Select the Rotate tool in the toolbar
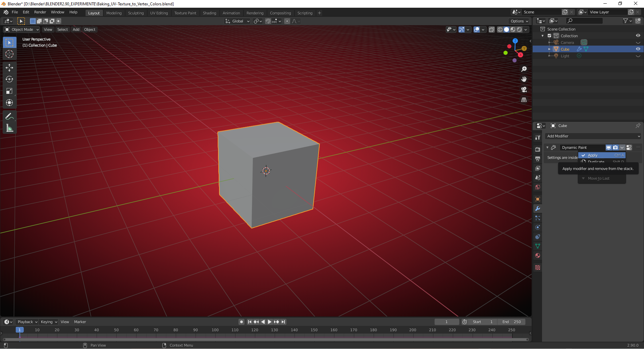The height and width of the screenshot is (349, 644). (x=9, y=79)
